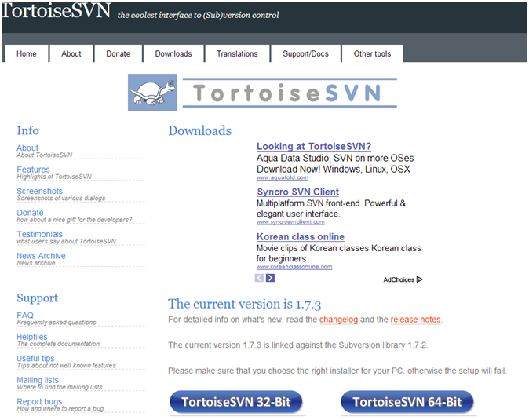The image size is (529, 420).
Task: Click the previous ad arrow icon
Action: pos(259,278)
